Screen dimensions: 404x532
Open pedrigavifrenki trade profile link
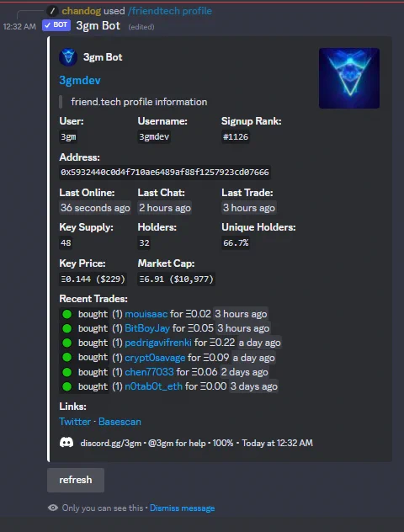[x=158, y=343]
